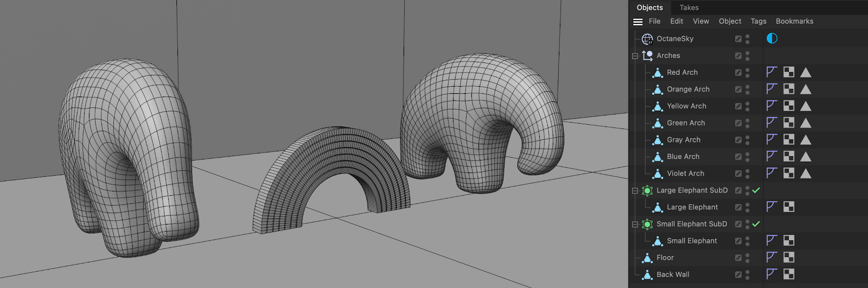
Task: Collapse the Small Elephant SubD hierarchy
Action: coord(635,225)
